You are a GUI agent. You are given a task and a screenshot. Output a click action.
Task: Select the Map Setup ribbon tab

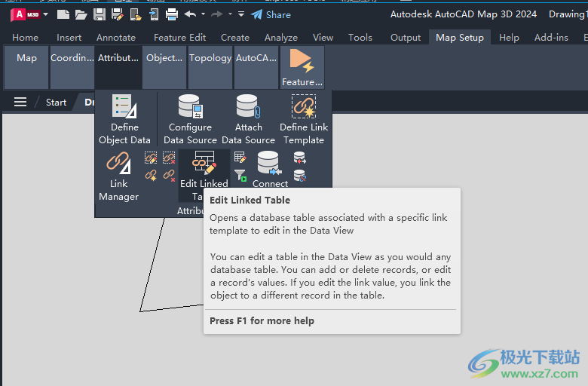click(x=460, y=38)
